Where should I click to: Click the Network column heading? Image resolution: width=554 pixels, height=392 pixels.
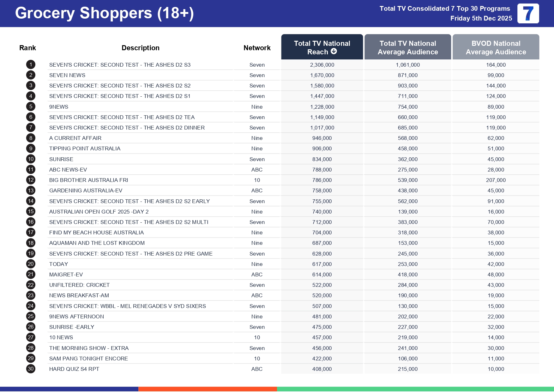[x=257, y=48]
